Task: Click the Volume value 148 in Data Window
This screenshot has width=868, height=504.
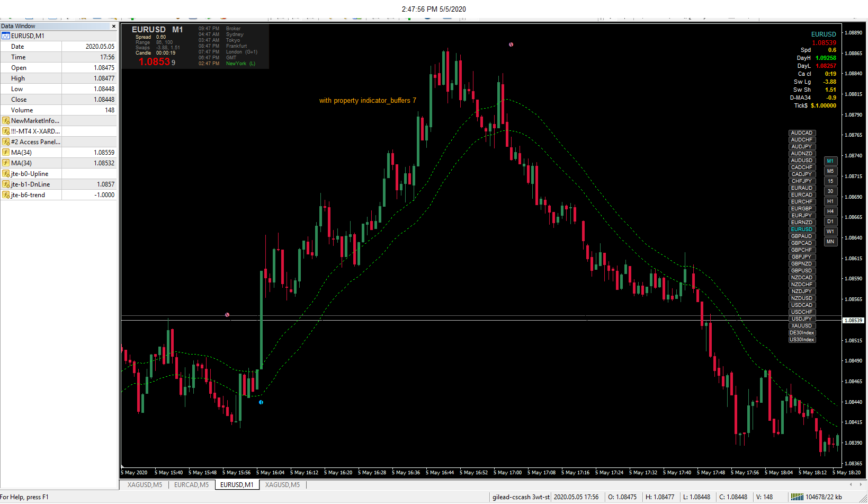Action: tap(110, 110)
